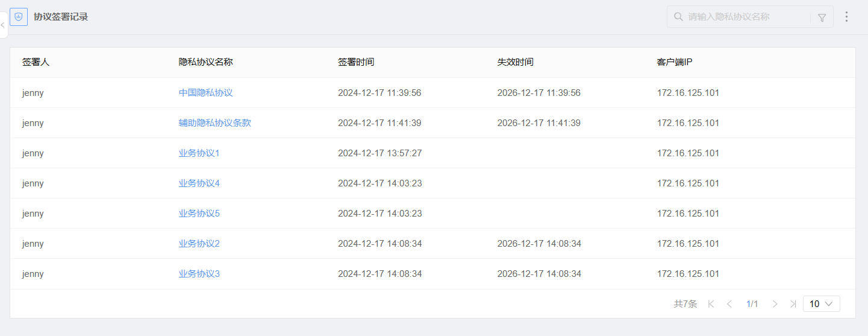Open the 业务协议3 link
868x336 pixels.
click(x=199, y=274)
